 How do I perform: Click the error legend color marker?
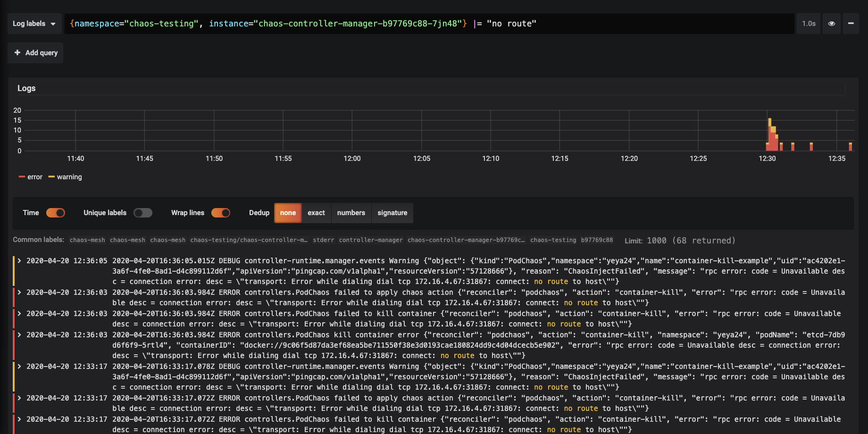[22, 176]
